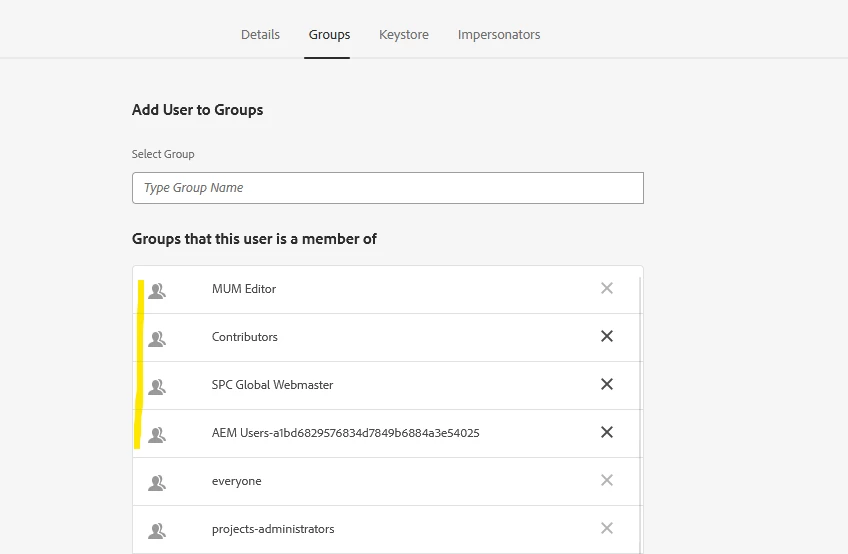Switch to the Details tab
The width and height of the screenshot is (848, 554).
tap(260, 35)
